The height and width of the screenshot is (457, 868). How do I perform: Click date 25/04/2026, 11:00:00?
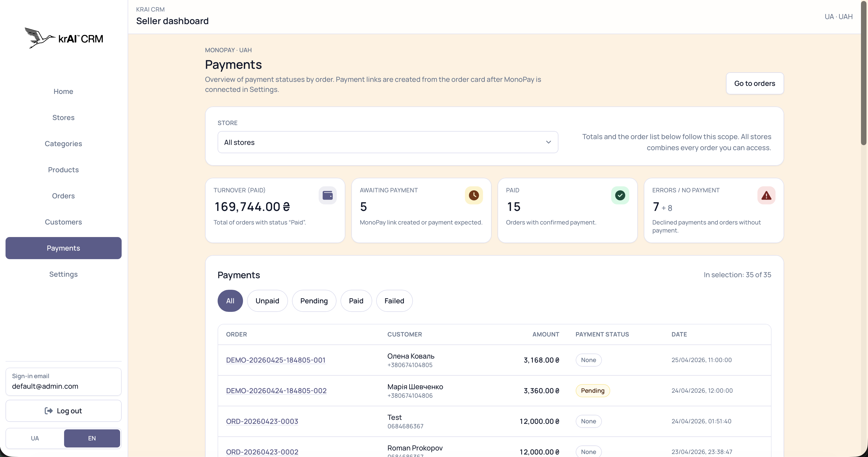(702, 360)
